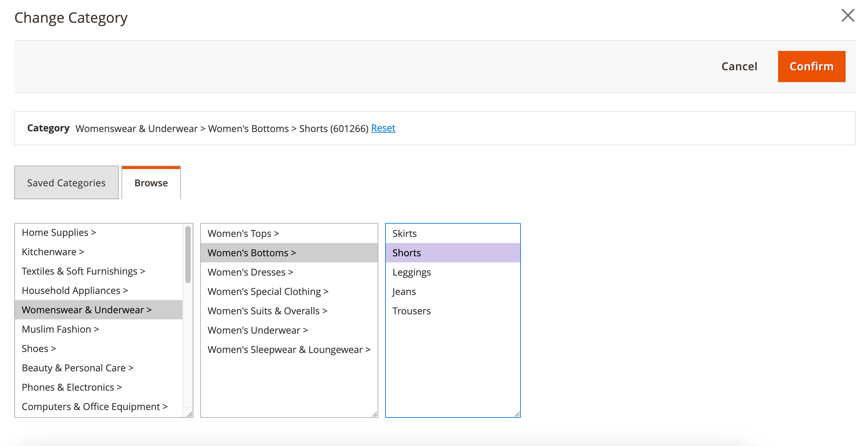Click resize handle of third list box
This screenshot has height=446, width=868.
click(x=517, y=414)
